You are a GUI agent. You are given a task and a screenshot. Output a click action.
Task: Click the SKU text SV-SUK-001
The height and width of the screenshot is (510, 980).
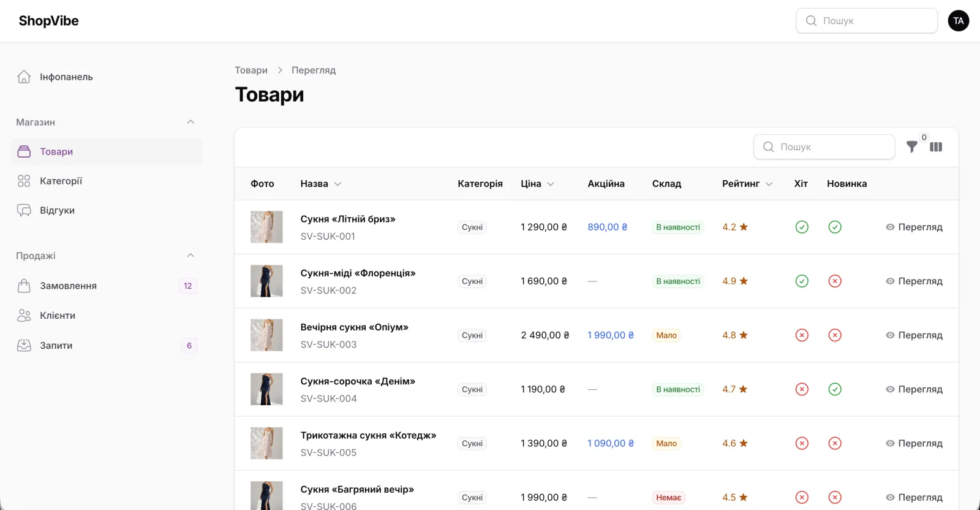pyautogui.click(x=328, y=237)
